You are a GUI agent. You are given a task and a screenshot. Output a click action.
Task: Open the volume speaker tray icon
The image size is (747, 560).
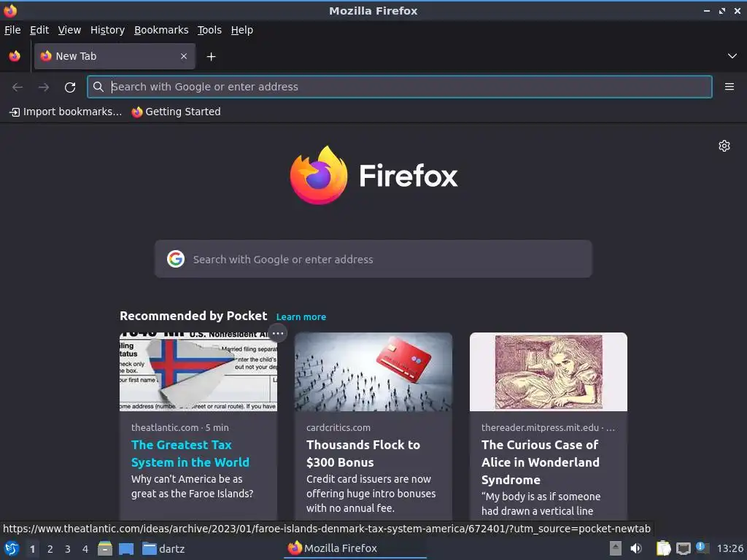click(x=636, y=548)
